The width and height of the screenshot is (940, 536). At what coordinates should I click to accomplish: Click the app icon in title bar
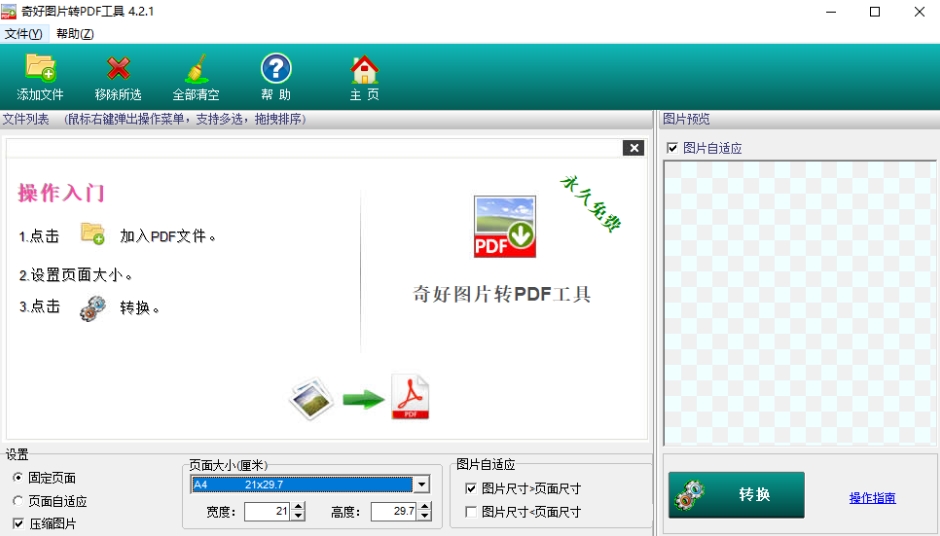9,11
